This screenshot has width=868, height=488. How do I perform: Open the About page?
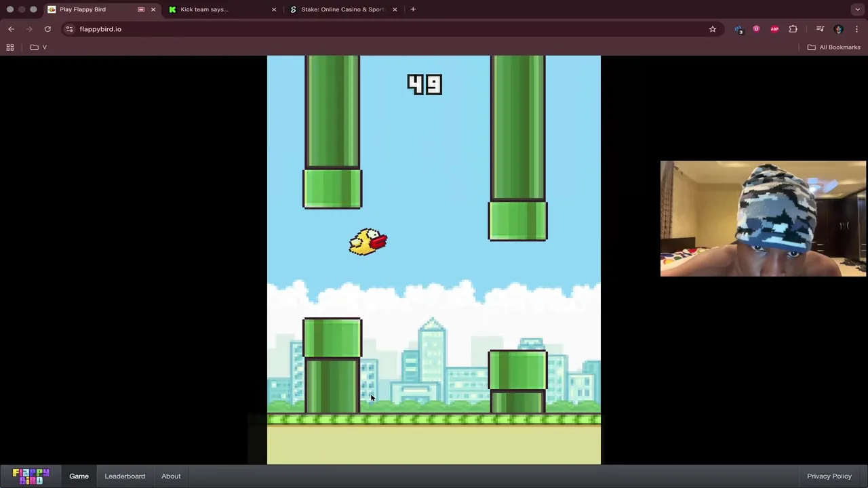(171, 476)
